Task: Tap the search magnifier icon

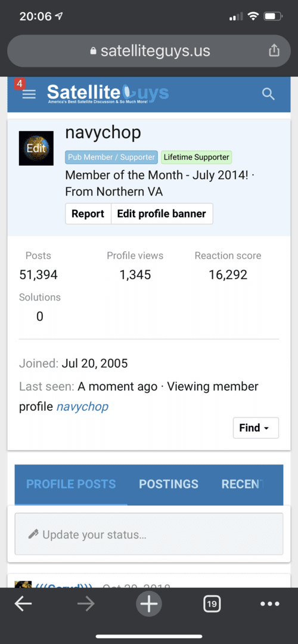Action: click(268, 94)
